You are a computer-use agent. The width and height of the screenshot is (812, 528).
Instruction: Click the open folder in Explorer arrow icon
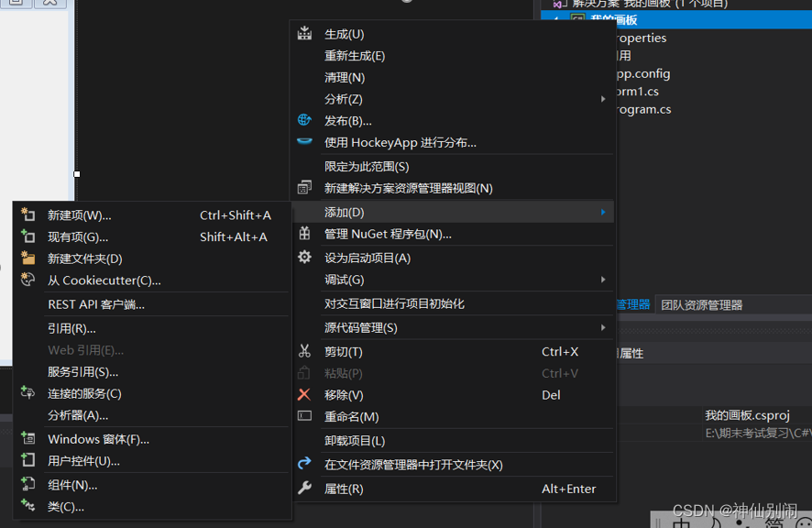304,463
